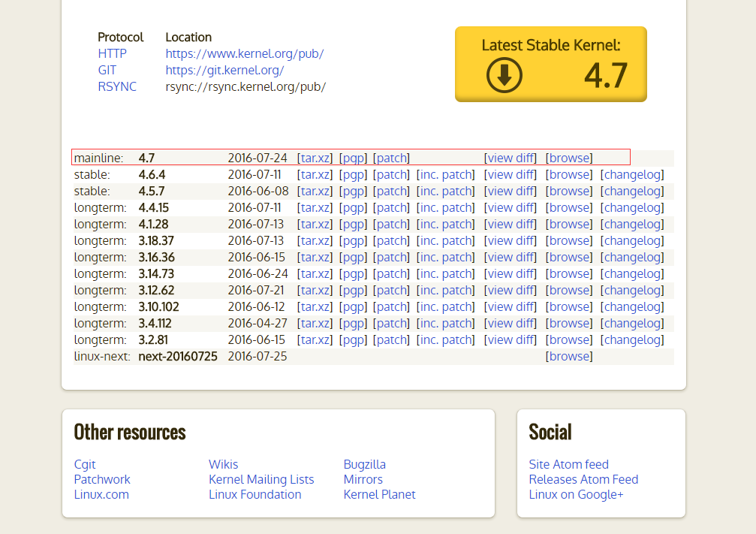Open the Patchwork resource link

pos(102,479)
